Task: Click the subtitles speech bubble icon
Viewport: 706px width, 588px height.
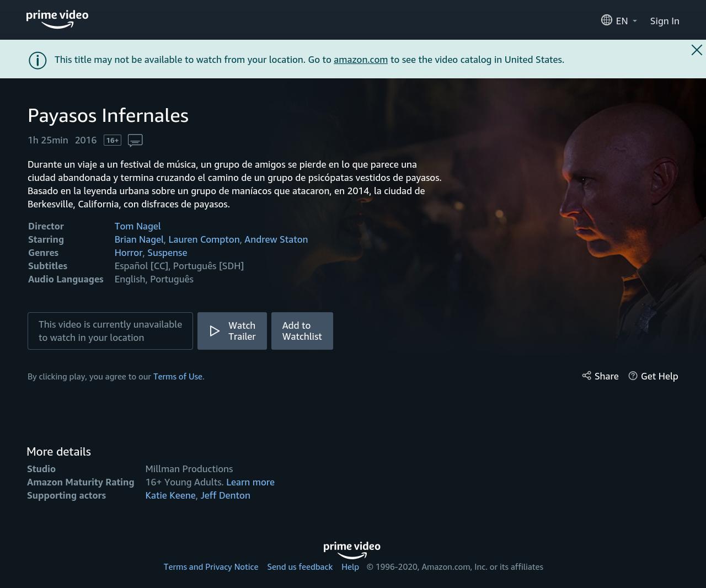Action: click(135, 141)
